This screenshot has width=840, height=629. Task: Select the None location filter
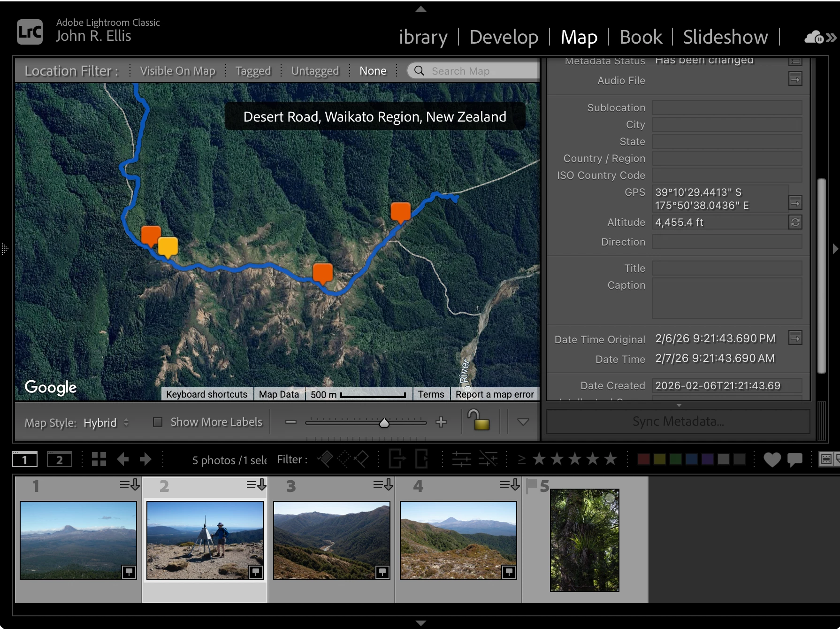[x=373, y=71]
